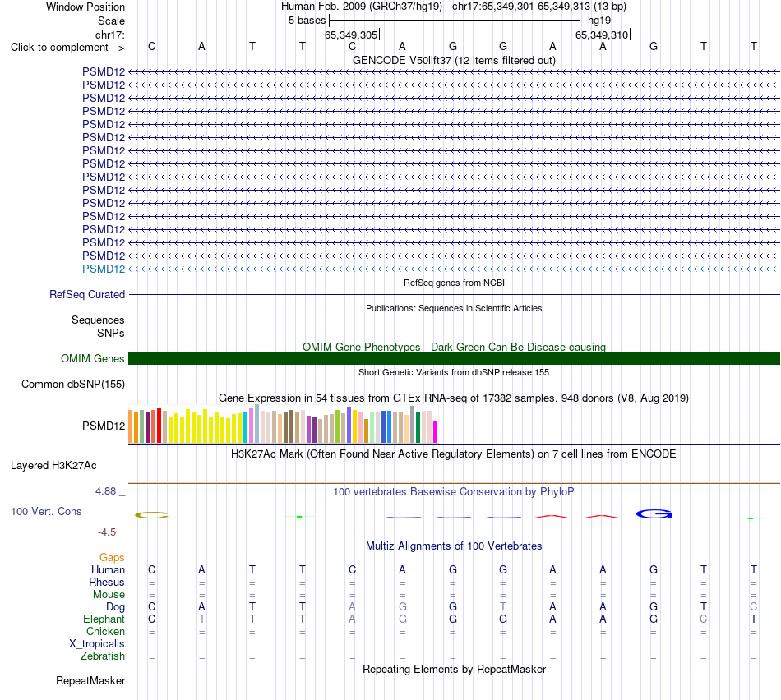Viewport: 781px width, 700px height.
Task: Click the OMIM Genes track label
Action: point(93,358)
